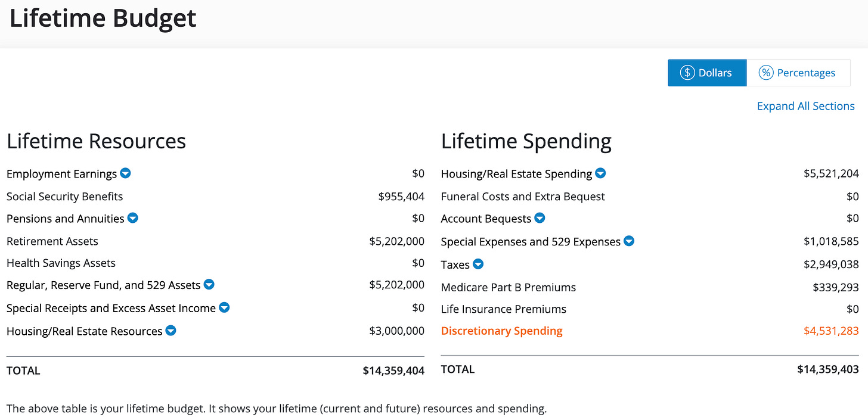This screenshot has width=868, height=417.
Task: Expand the Account Bequests section
Action: coord(540,218)
